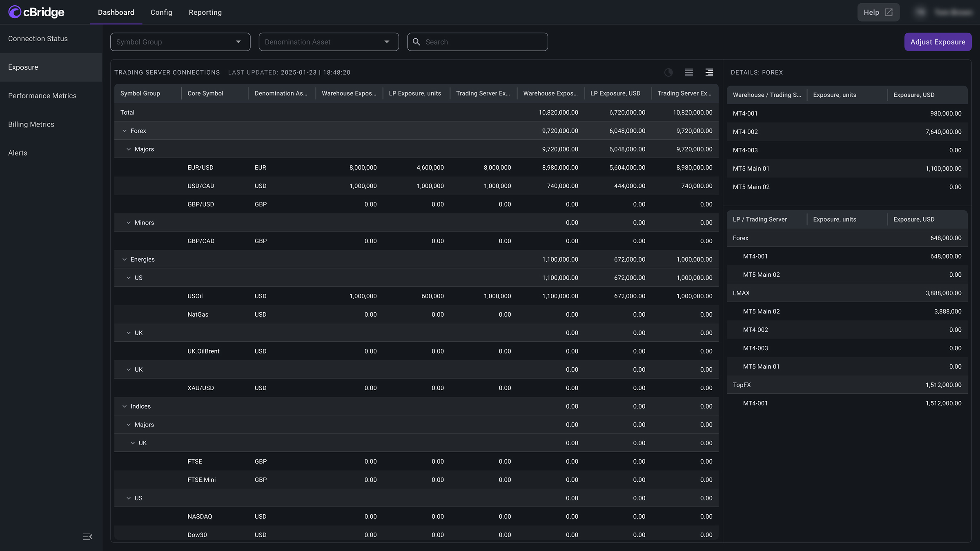Viewport: 980px width, 551px height.
Task: Open the Denomination Asset dropdown
Action: point(329,42)
